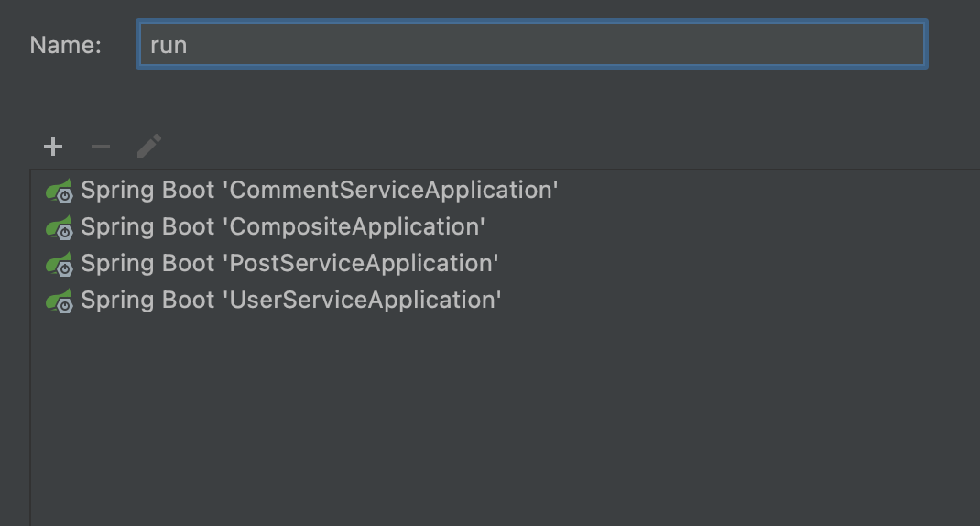Click Spring Boot icon beside CommentServiceApplication

(60, 191)
